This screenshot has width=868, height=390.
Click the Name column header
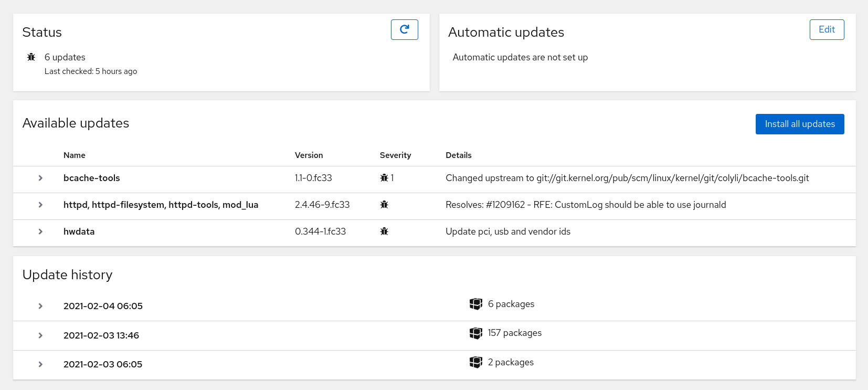tap(75, 155)
